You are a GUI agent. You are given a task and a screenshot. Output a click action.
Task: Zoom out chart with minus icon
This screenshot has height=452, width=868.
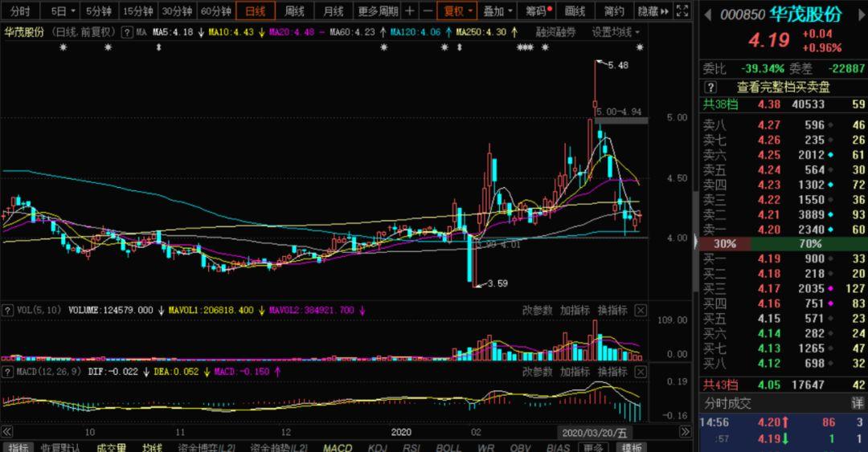428,10
